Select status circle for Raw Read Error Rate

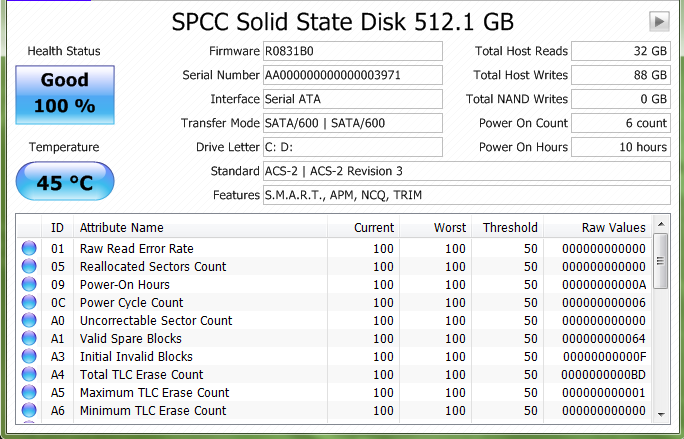[x=29, y=248]
